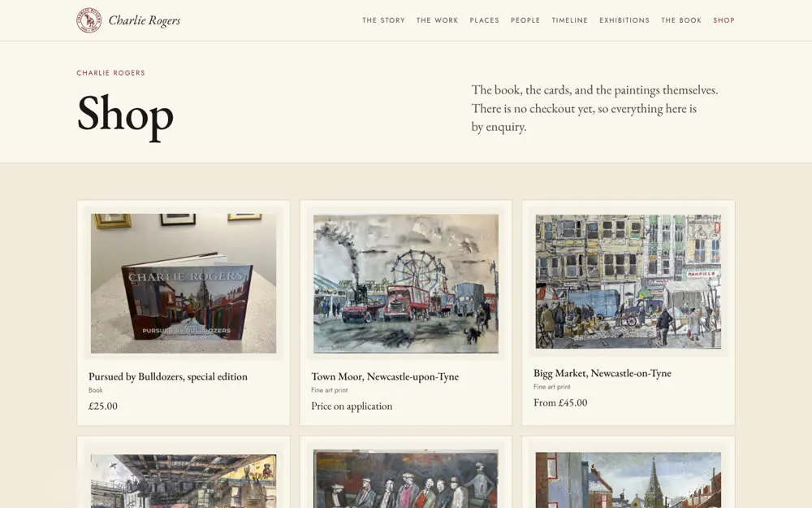The height and width of the screenshot is (508, 812).
Task: Open the Pursued by Bulldozers book photo
Action: [x=184, y=284]
